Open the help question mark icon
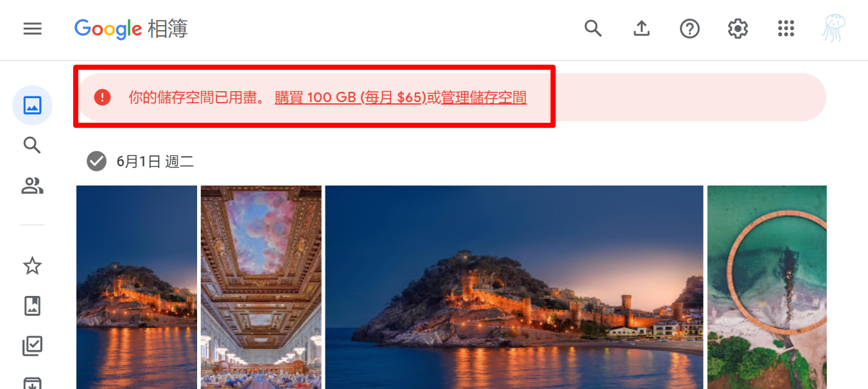 [690, 28]
